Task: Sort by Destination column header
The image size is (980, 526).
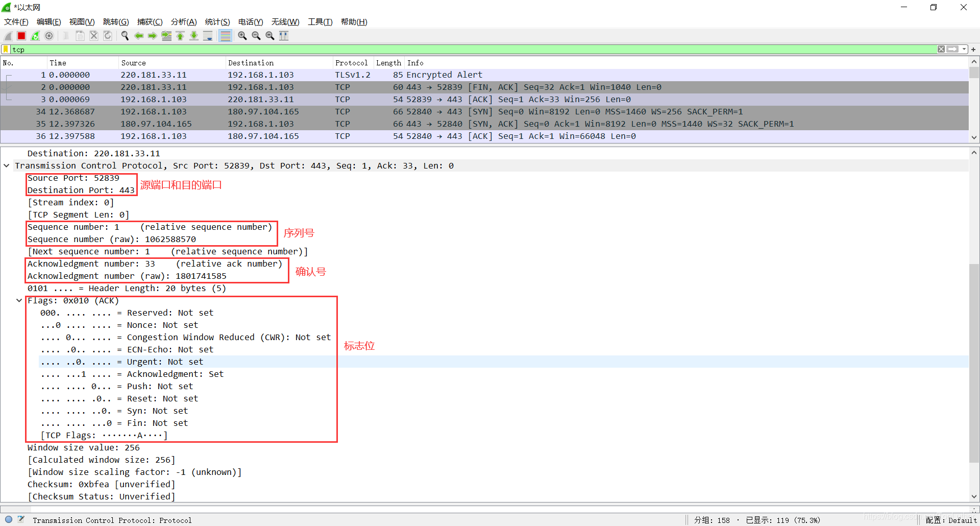Action: (279, 63)
